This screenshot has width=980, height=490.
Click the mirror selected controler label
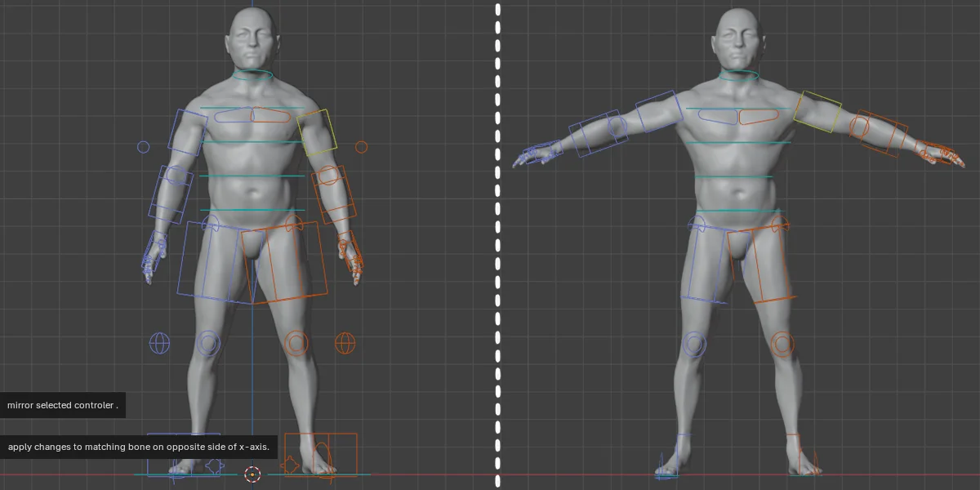(61, 405)
